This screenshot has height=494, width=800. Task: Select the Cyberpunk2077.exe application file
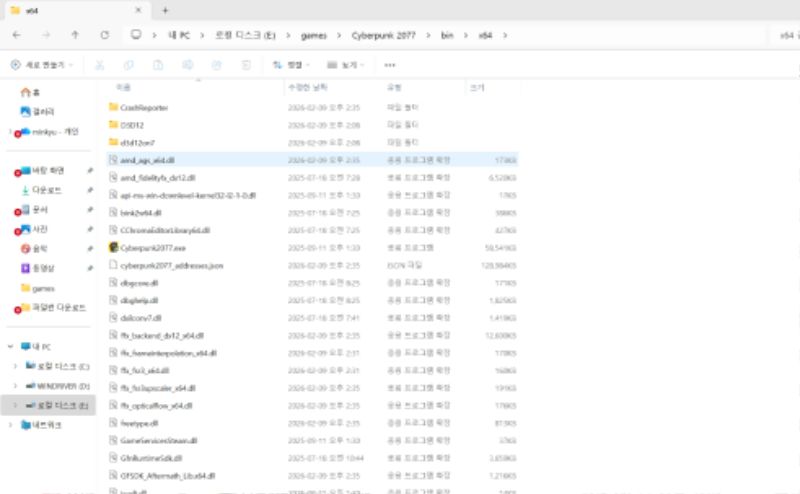[152, 247]
